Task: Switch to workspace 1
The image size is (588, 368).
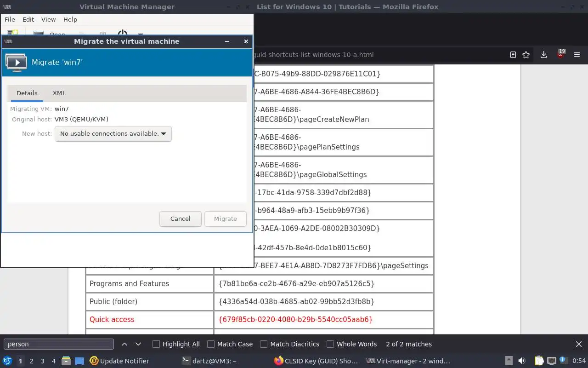Action: pyautogui.click(x=20, y=361)
